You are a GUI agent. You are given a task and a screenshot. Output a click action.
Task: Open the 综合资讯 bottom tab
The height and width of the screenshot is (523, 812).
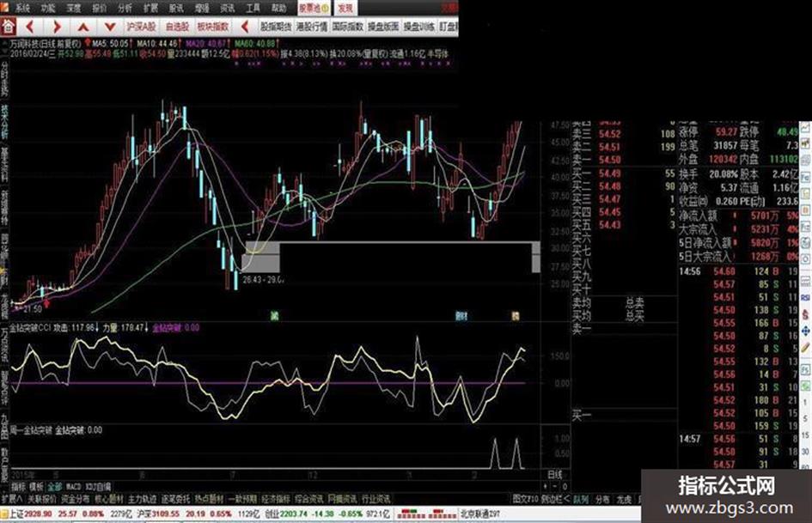tap(309, 499)
